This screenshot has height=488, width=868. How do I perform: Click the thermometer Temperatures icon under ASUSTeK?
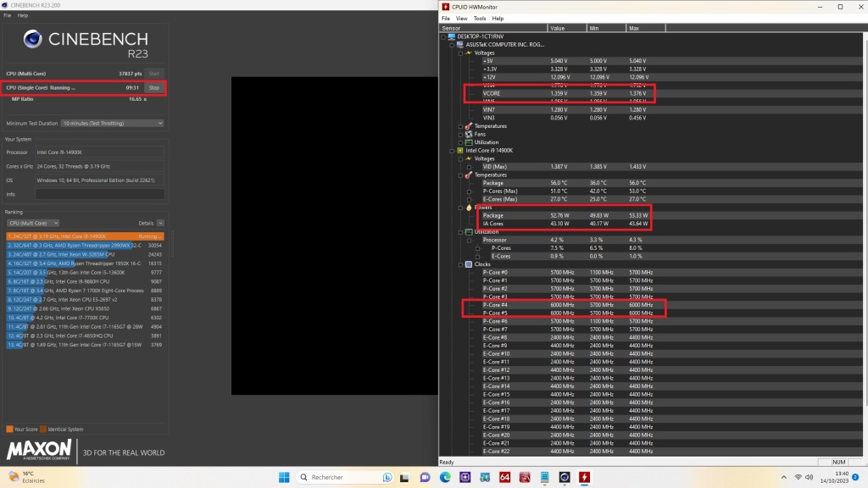(469, 126)
